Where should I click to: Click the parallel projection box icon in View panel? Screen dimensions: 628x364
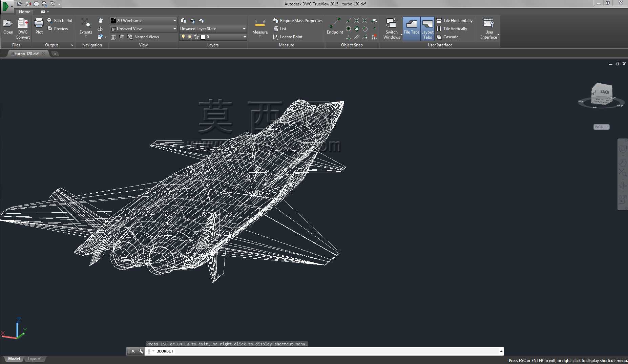[113, 37]
